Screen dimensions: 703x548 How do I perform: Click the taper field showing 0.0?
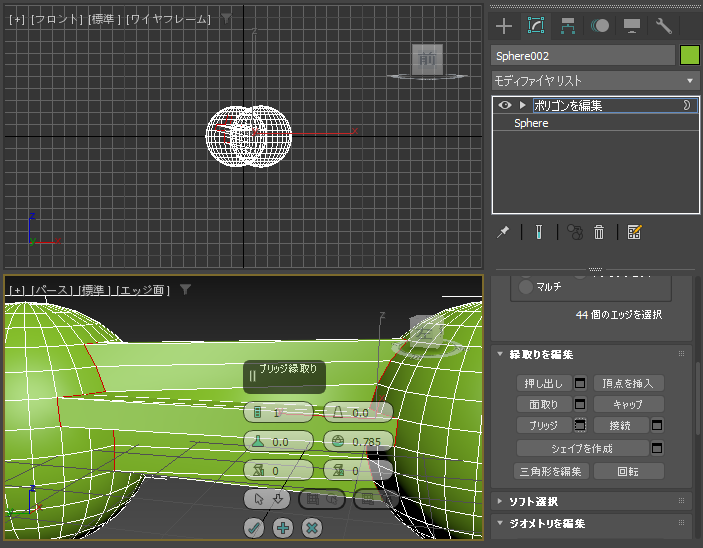(x=358, y=413)
